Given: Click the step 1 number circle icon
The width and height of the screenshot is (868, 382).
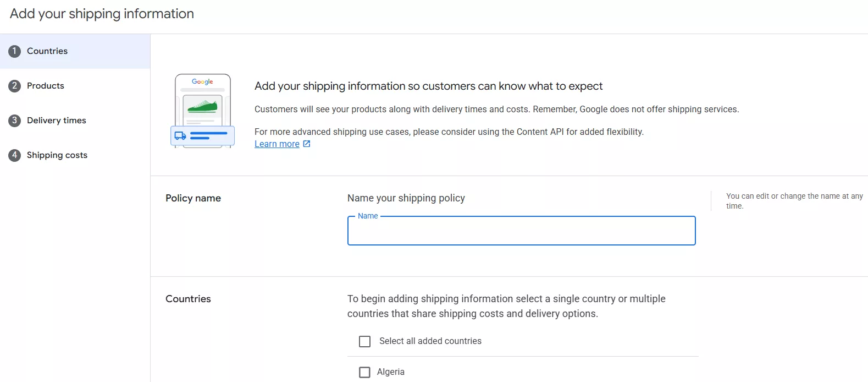Looking at the screenshot, I should 15,51.
